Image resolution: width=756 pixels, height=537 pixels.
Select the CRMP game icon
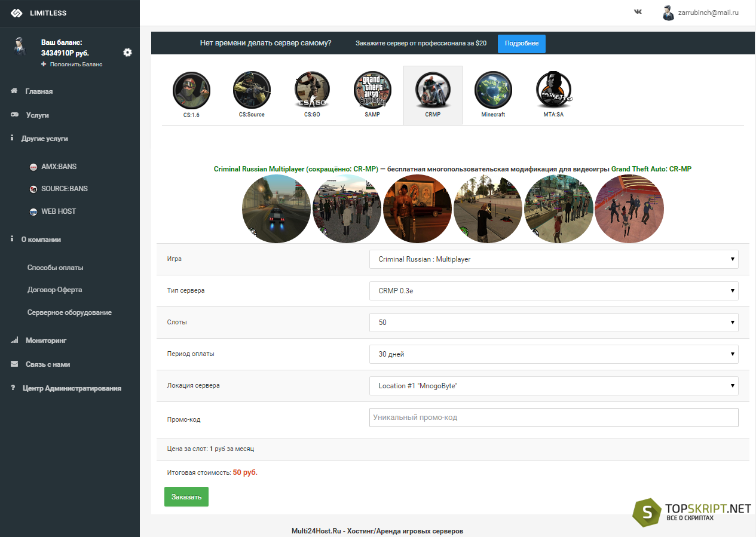click(433, 91)
